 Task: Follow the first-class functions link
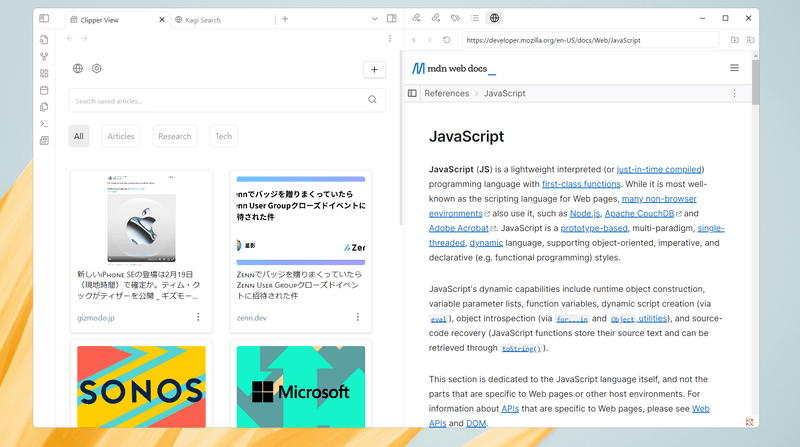click(x=581, y=184)
